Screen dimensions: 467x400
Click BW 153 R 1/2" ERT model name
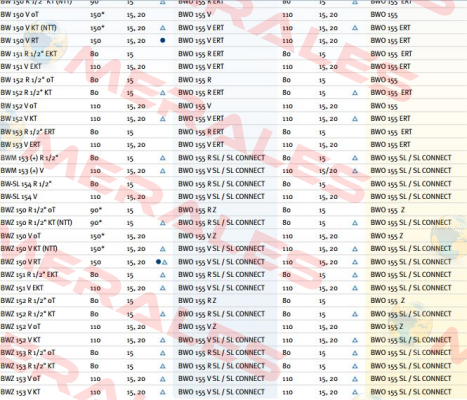point(28,132)
